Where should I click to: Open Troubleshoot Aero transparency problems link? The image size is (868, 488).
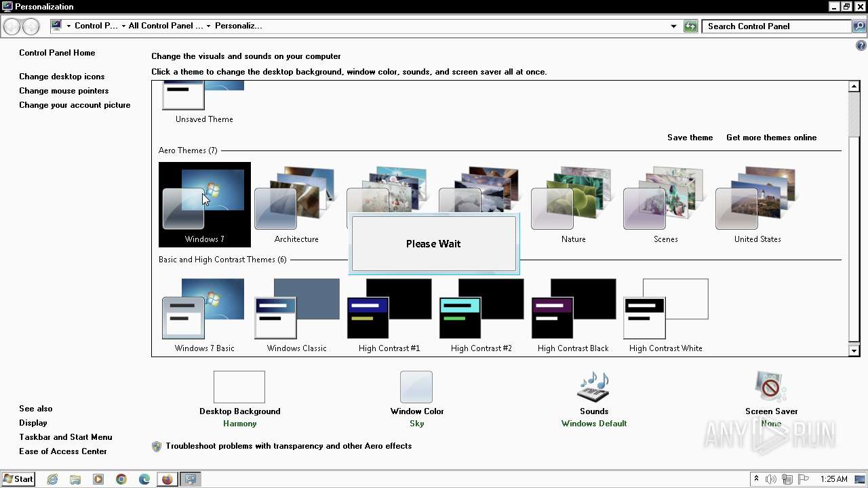pos(289,446)
